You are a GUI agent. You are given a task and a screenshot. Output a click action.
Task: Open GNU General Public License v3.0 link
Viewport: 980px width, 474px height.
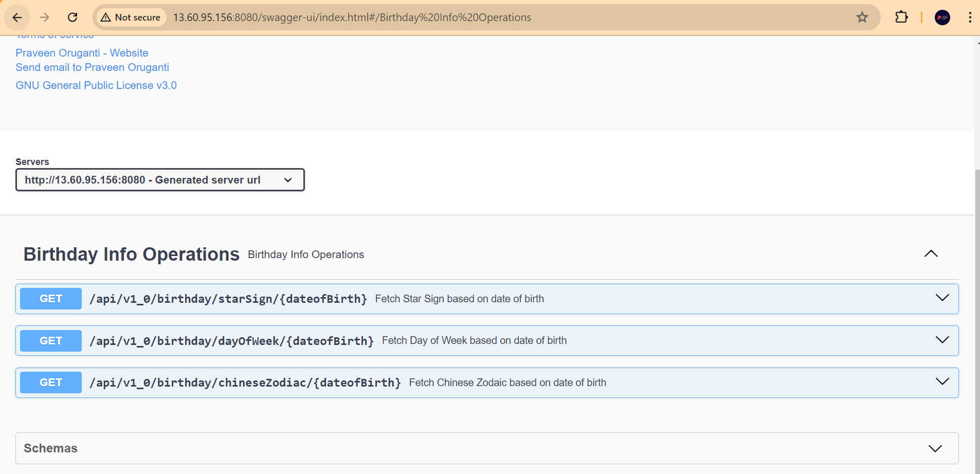click(x=96, y=85)
